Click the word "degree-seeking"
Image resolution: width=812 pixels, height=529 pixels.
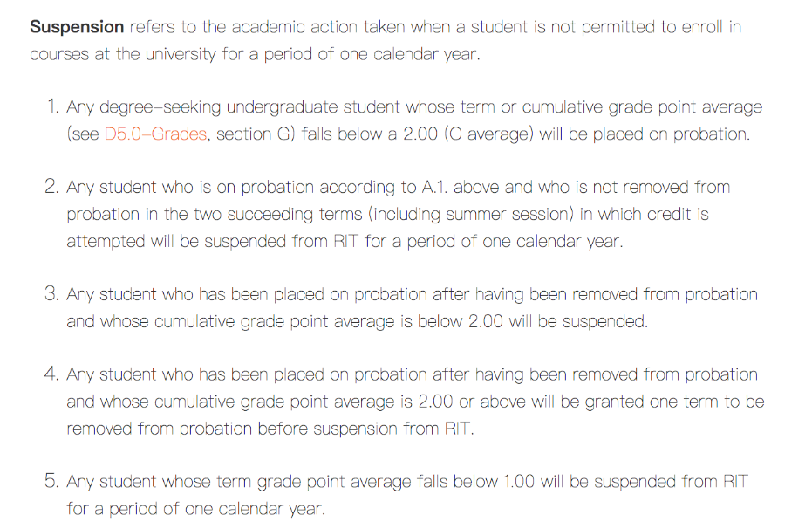(x=161, y=107)
